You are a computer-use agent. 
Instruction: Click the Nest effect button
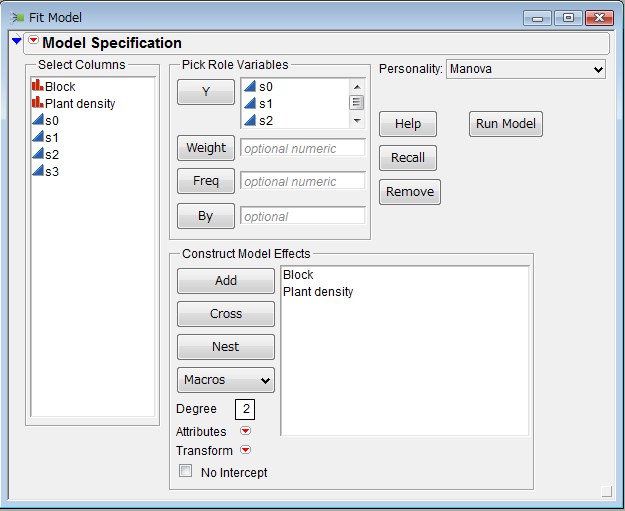point(226,347)
